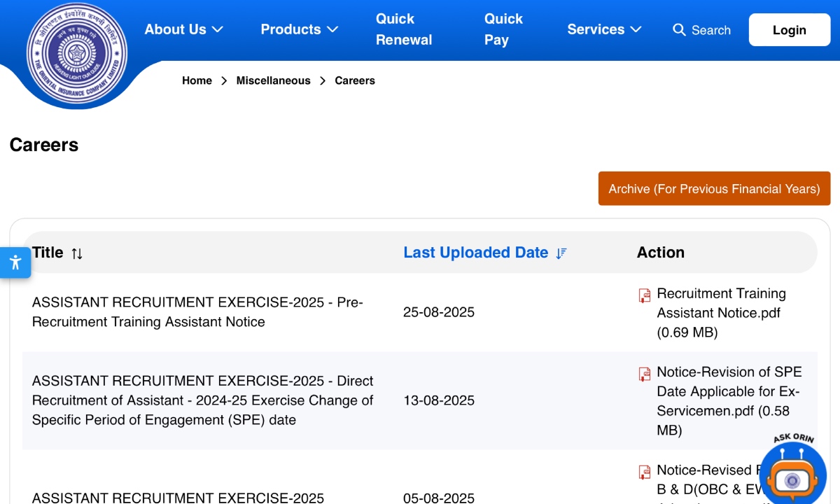Download Notice-Revision of SPE Date Ex-Servicemen.pdf

tap(729, 401)
